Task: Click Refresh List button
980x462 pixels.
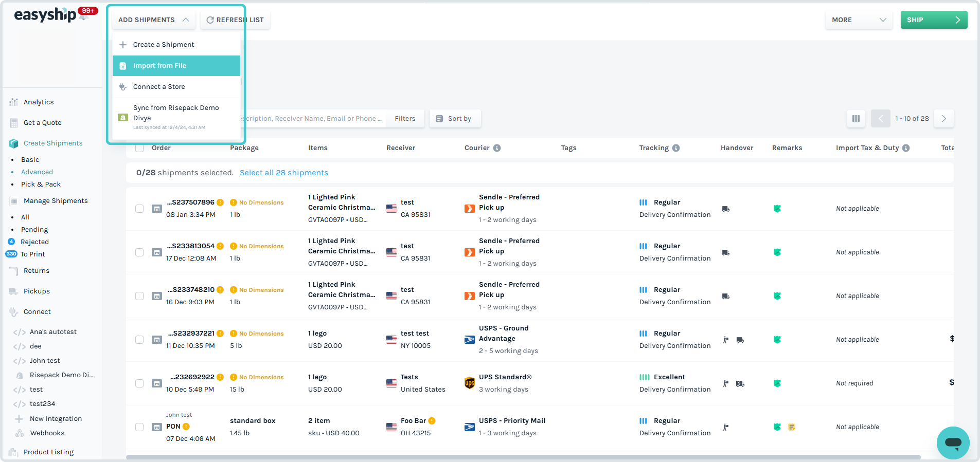Action: point(235,20)
